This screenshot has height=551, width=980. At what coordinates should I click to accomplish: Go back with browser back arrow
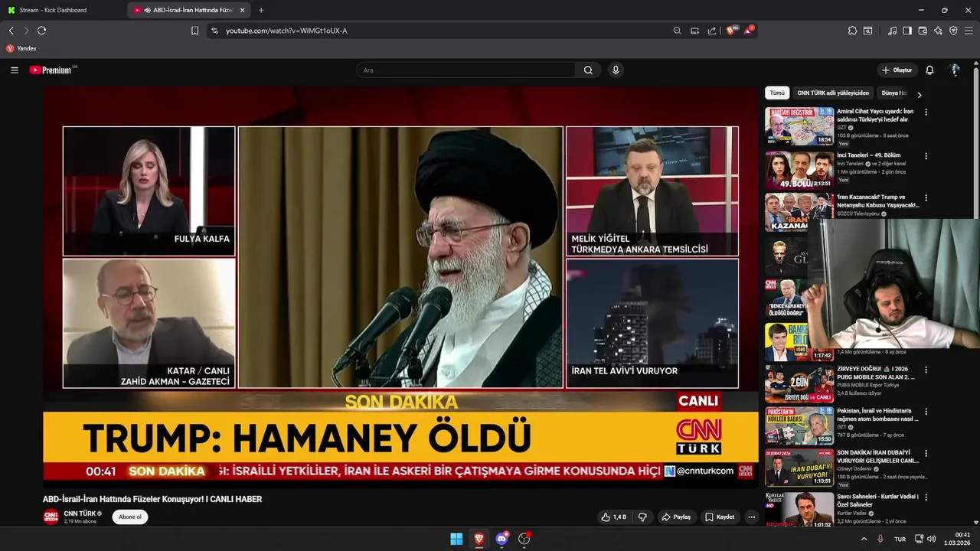click(11, 31)
